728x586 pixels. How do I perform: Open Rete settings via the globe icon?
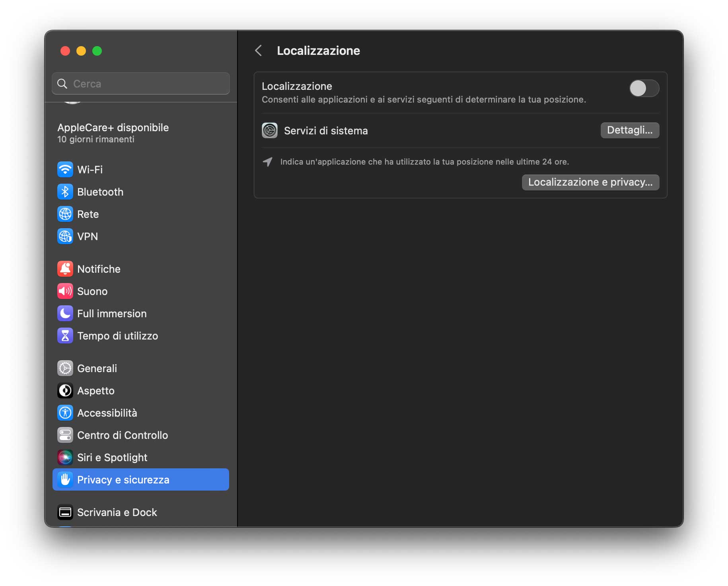65,214
